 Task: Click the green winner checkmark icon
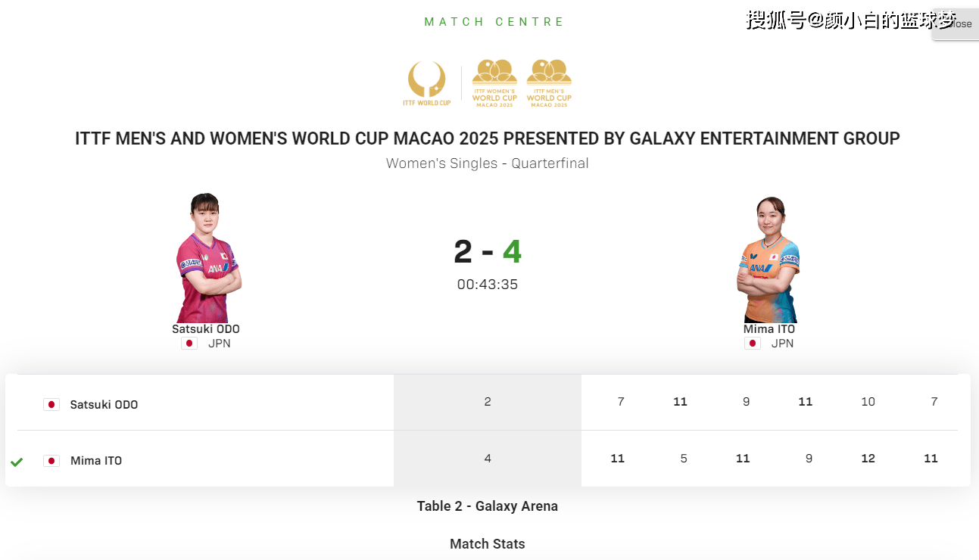[17, 462]
